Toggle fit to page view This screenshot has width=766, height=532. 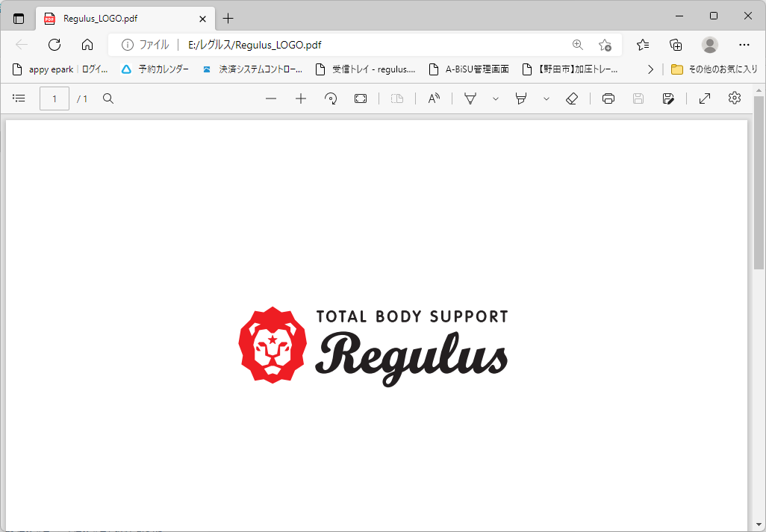coord(361,98)
